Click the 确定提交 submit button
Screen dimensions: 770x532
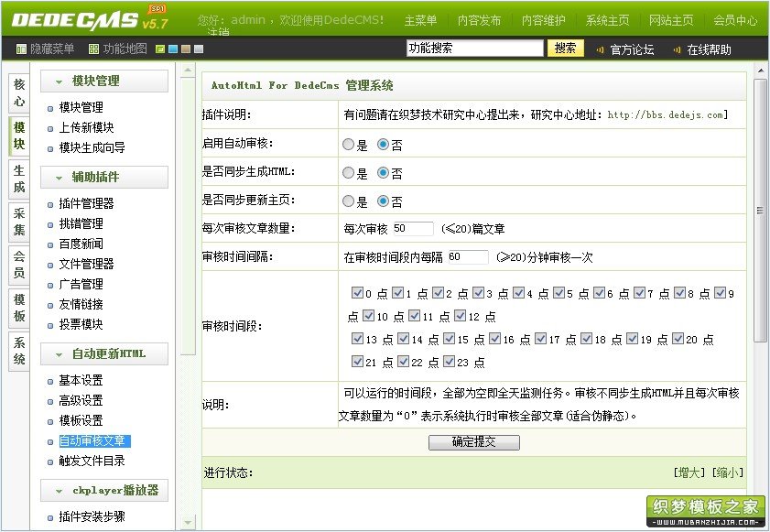click(x=474, y=442)
